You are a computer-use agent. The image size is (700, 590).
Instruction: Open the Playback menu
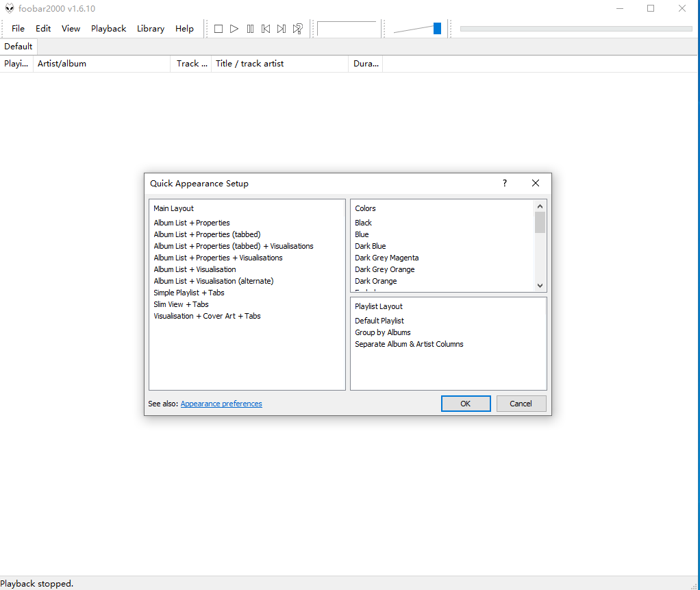[x=108, y=28]
